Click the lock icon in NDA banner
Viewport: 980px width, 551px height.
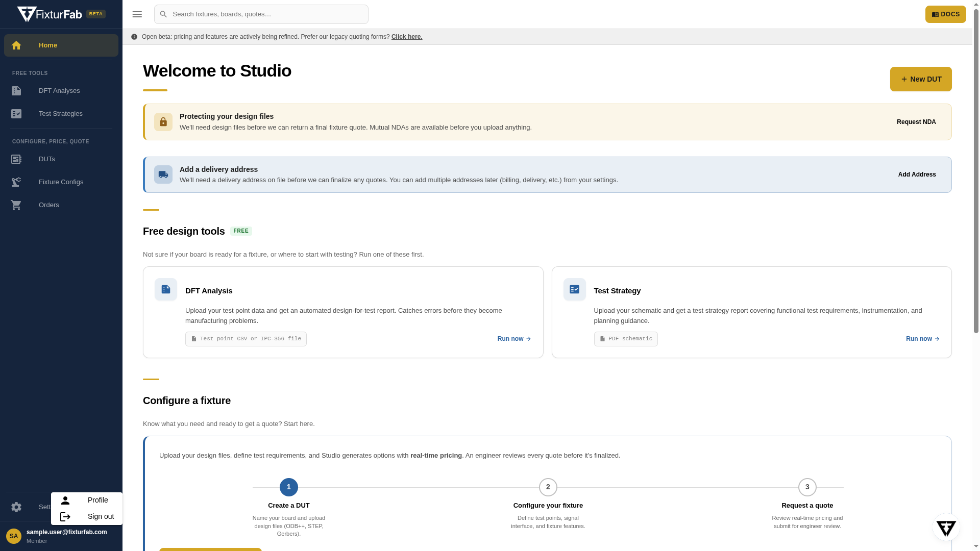[x=163, y=122]
